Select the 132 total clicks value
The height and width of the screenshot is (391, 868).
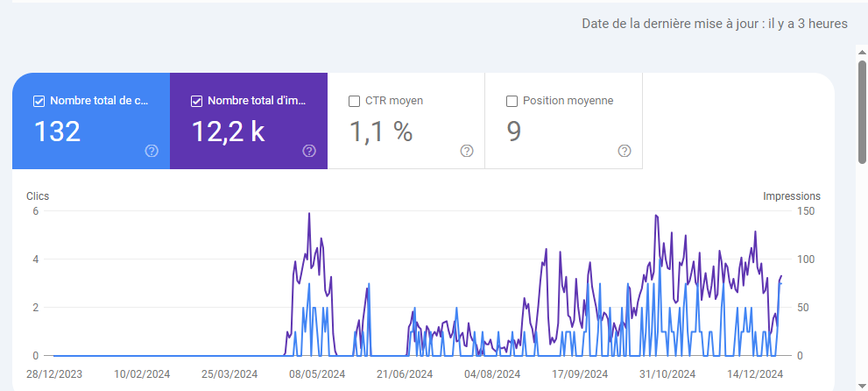point(57,132)
